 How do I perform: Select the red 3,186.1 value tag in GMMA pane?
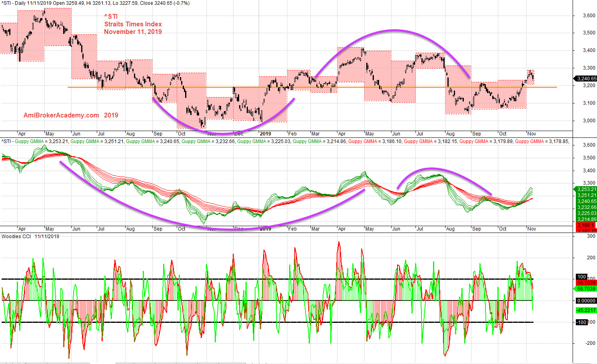[586, 225]
